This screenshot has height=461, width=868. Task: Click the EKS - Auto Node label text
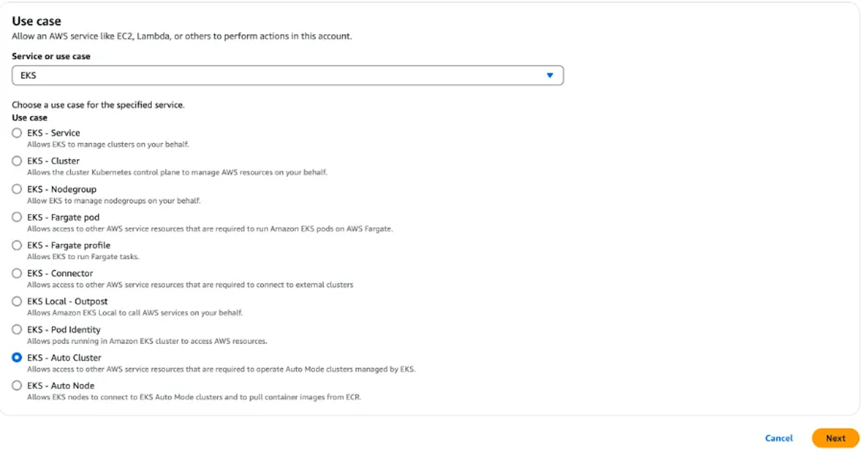pos(61,385)
